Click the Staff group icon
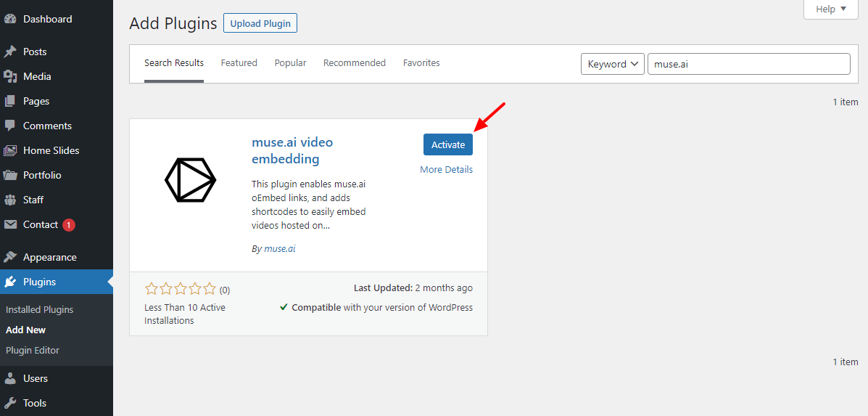 [x=10, y=200]
